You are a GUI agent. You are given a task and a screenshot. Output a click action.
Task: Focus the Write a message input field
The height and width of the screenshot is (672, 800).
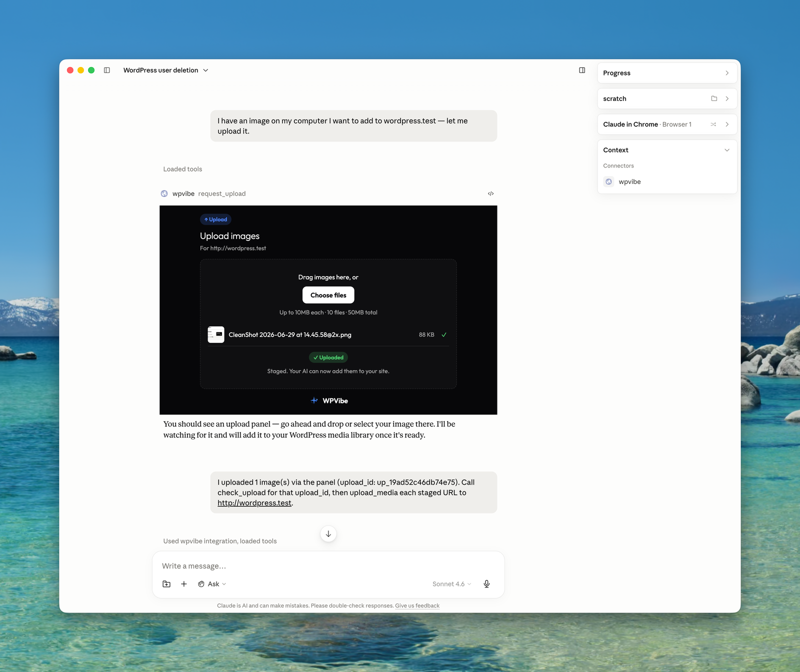click(x=328, y=566)
